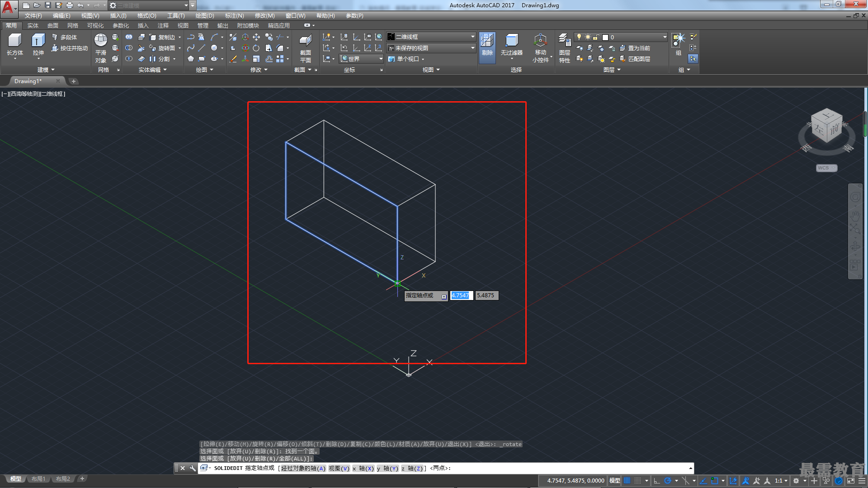This screenshot has width=868, height=488.
Task: Click the 5.4875 dynamic input field
Action: coord(486,296)
